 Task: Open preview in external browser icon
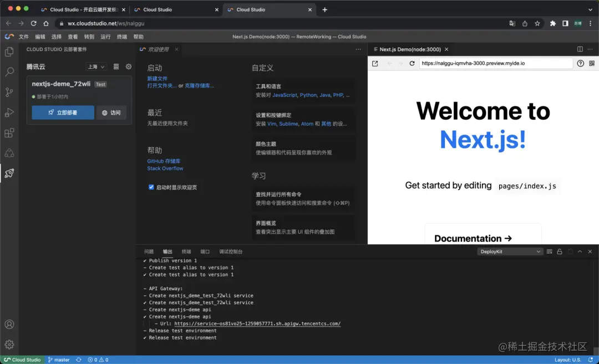click(375, 63)
